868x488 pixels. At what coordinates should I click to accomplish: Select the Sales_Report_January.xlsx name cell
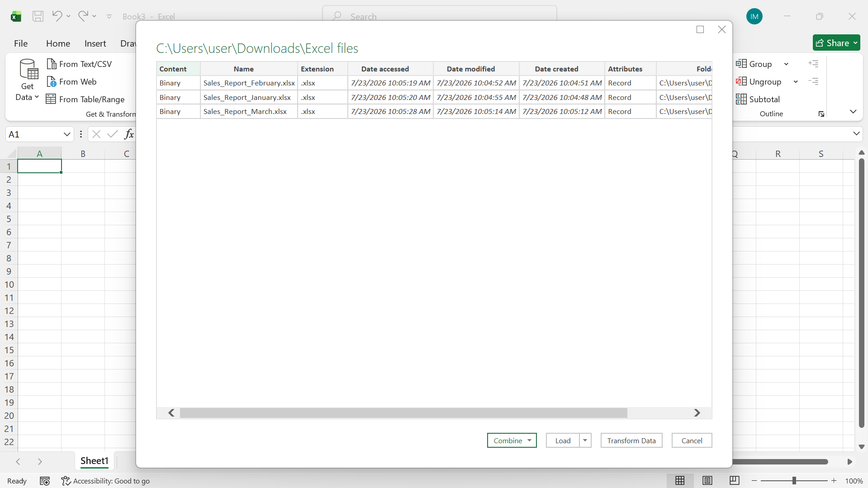coord(249,97)
